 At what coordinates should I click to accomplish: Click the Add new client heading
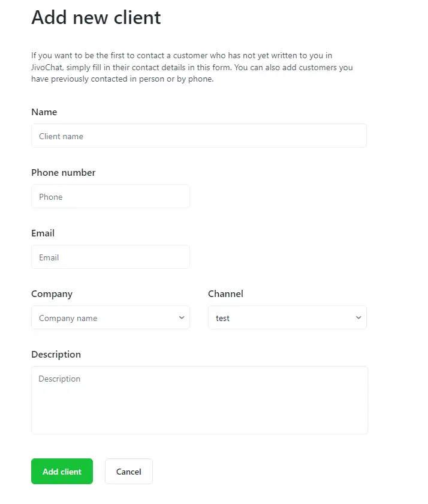pyautogui.click(x=96, y=17)
